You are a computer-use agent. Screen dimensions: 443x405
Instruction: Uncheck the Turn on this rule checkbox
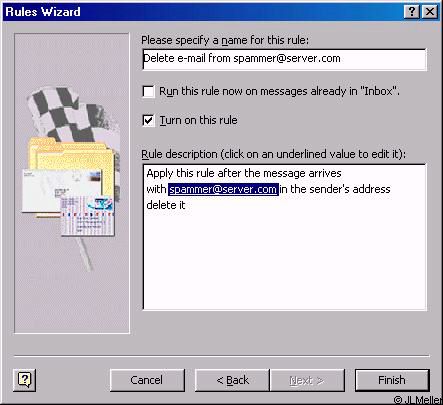click(148, 120)
